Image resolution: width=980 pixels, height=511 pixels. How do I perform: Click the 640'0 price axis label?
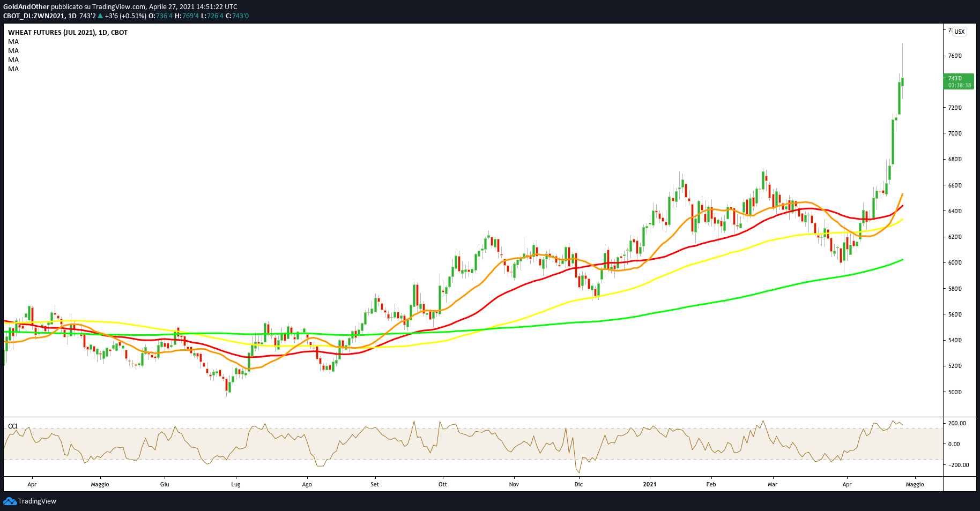(x=955, y=211)
